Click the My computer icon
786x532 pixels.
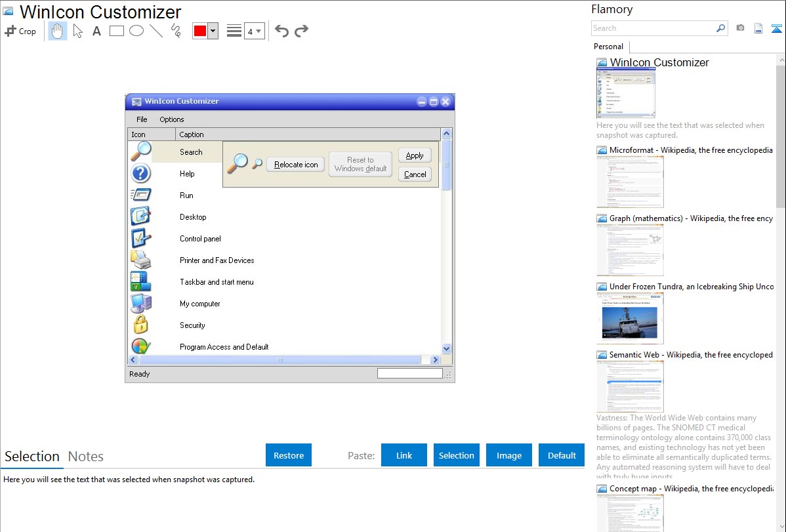click(x=141, y=303)
